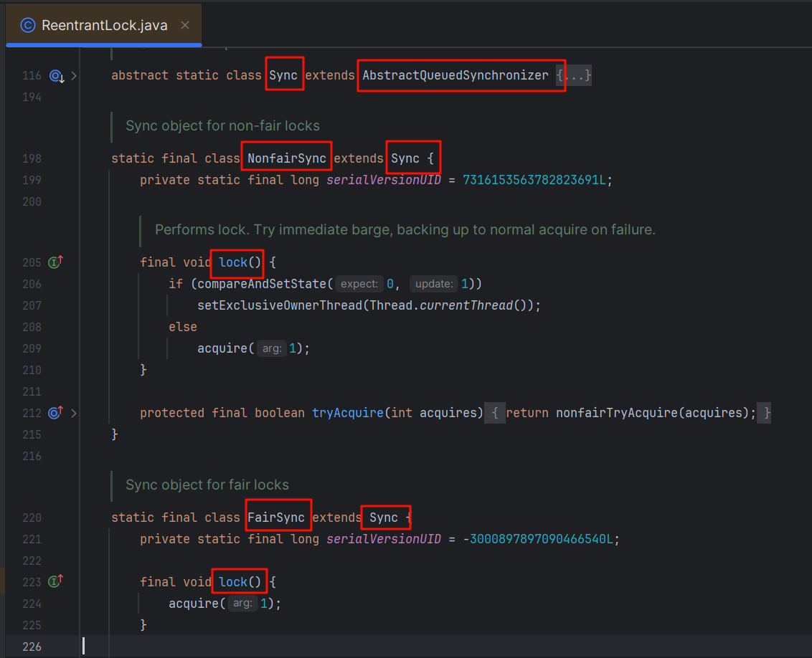
Task: Switch to the ReentrantLock.java tab
Action: pos(104,25)
